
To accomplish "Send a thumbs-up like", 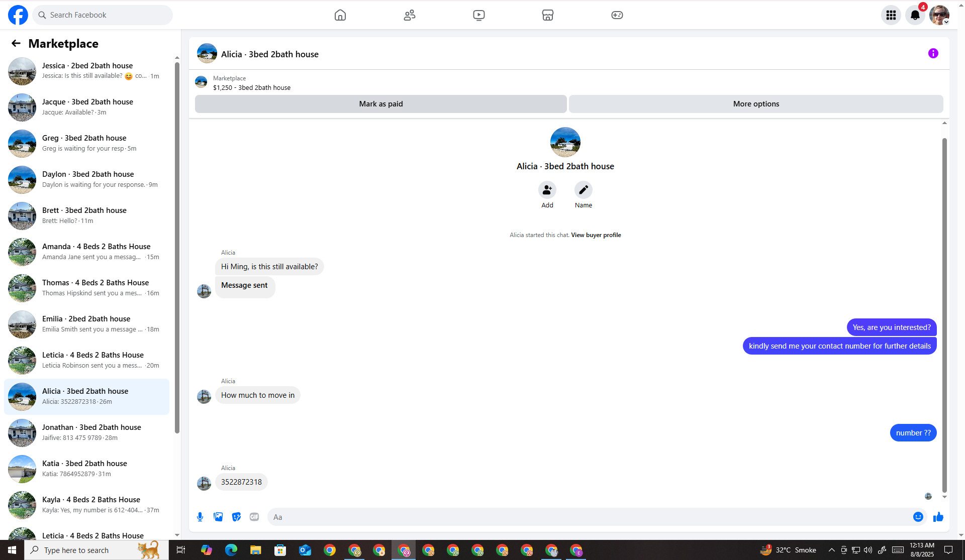I will pyautogui.click(x=938, y=517).
